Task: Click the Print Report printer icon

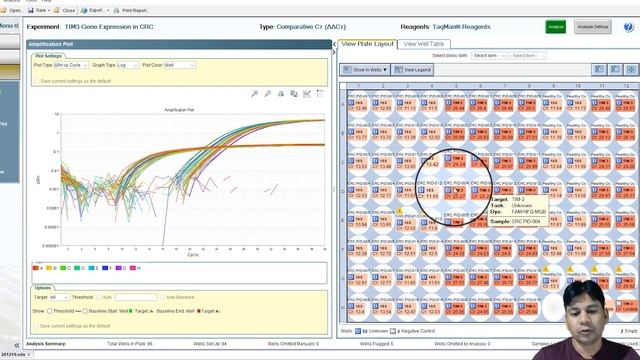Action: pyautogui.click(x=116, y=10)
